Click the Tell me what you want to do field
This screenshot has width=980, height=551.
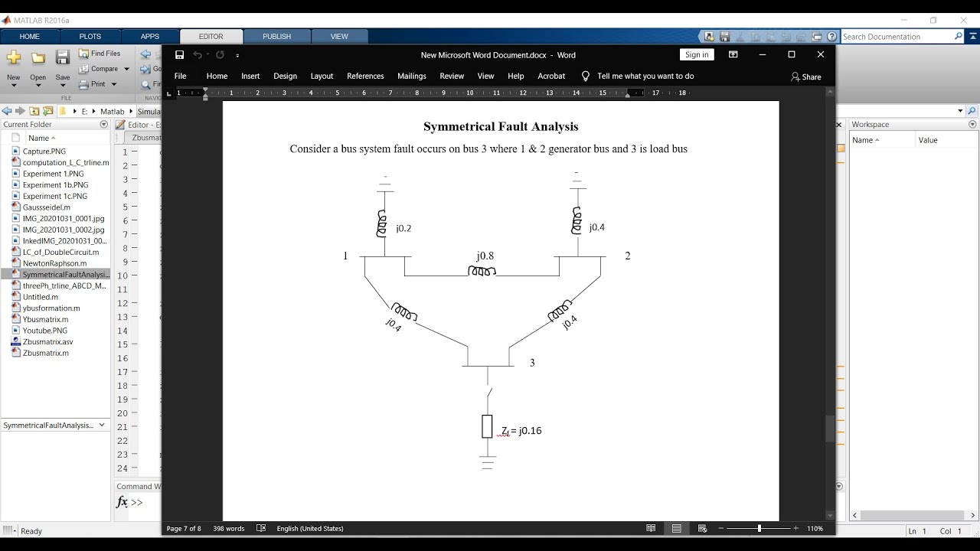coord(645,77)
